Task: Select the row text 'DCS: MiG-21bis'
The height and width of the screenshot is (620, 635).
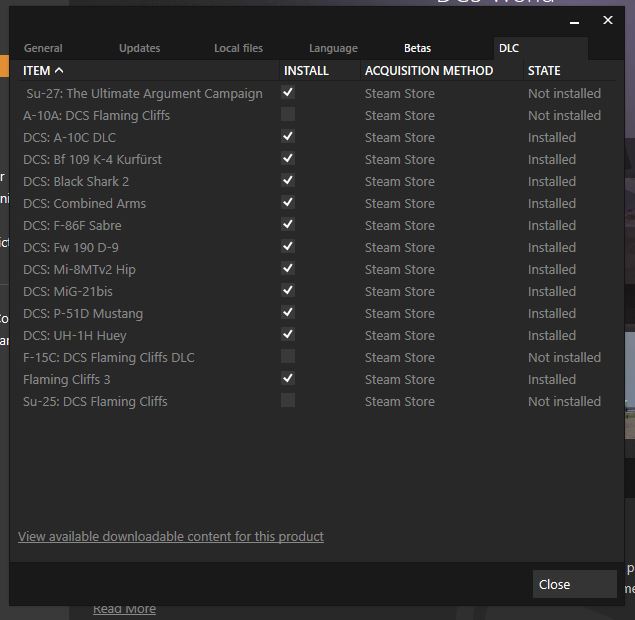Action: point(68,292)
